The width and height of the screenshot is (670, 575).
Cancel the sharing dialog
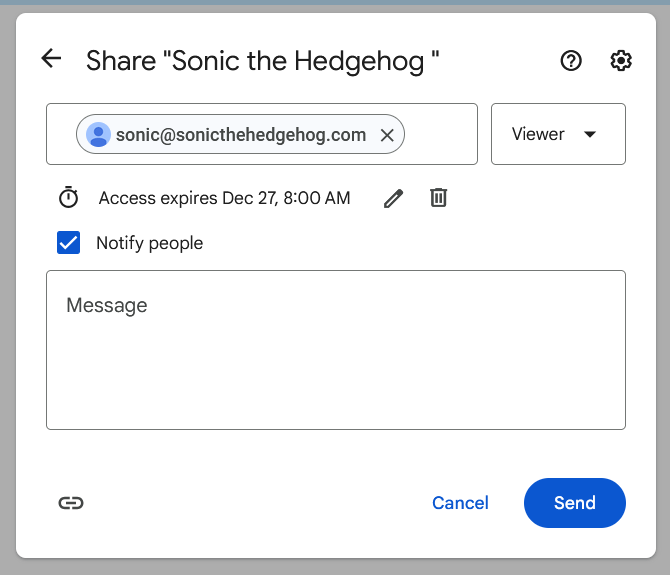[460, 503]
